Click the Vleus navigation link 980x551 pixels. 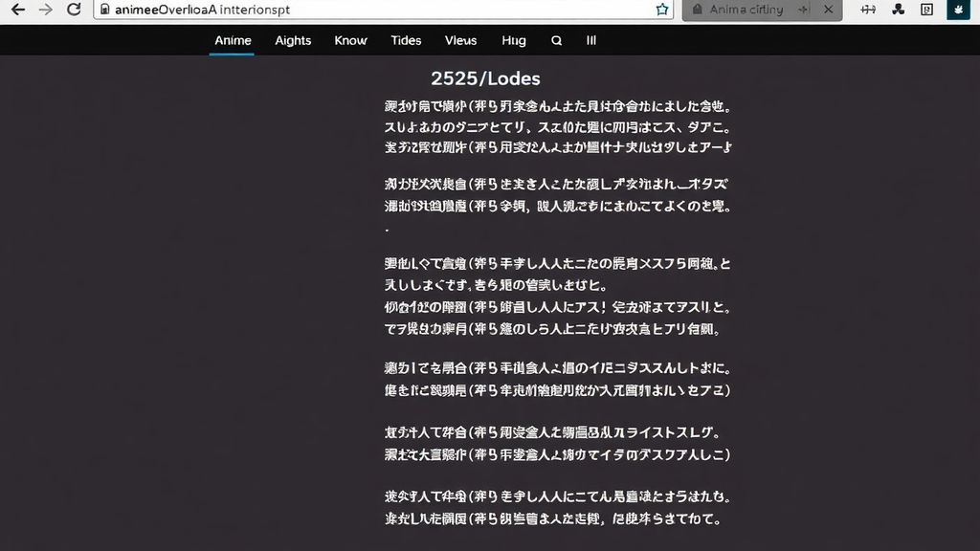coord(460,40)
